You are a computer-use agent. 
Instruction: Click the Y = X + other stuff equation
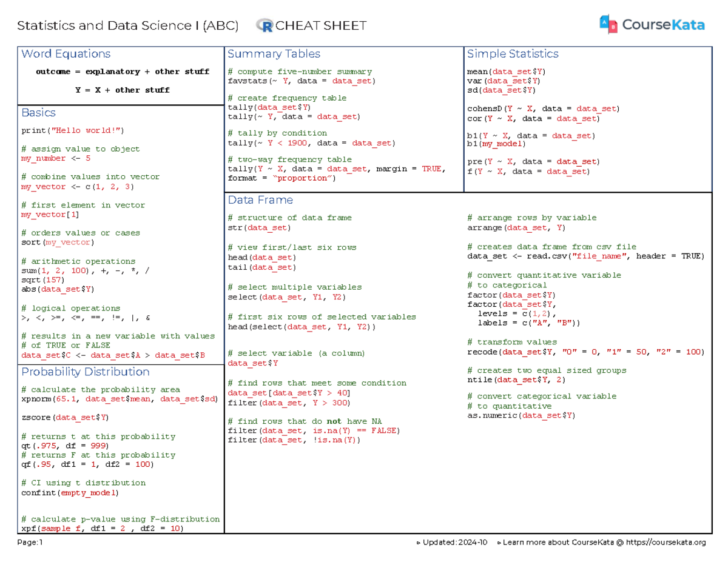pos(120,90)
